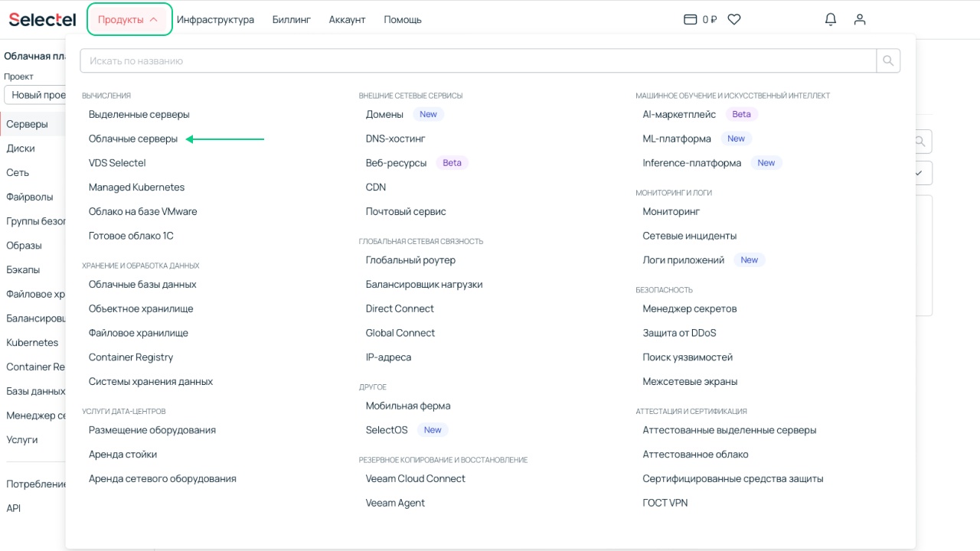Open the project selector dropdown
Viewport: 980px width, 551px height.
tap(34, 95)
